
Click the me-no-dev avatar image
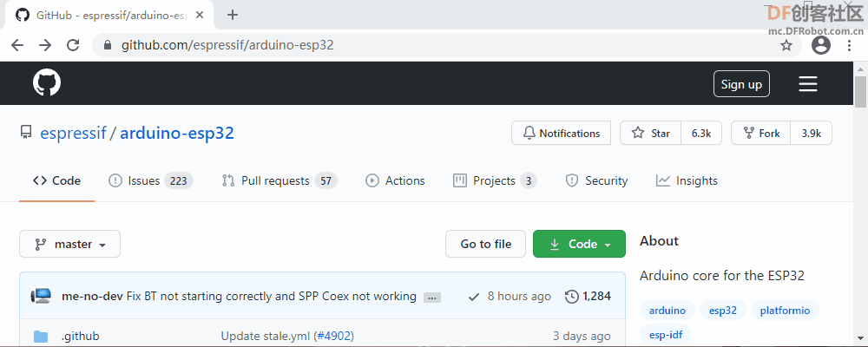pos(41,296)
